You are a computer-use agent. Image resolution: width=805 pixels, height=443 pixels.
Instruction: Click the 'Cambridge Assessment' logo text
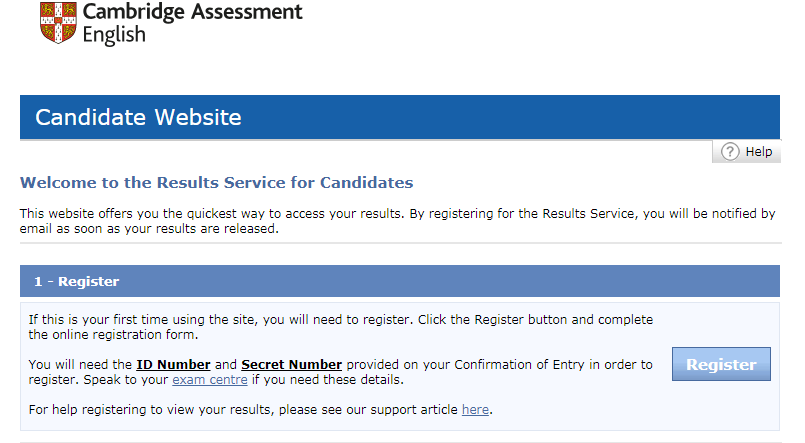[x=193, y=12]
